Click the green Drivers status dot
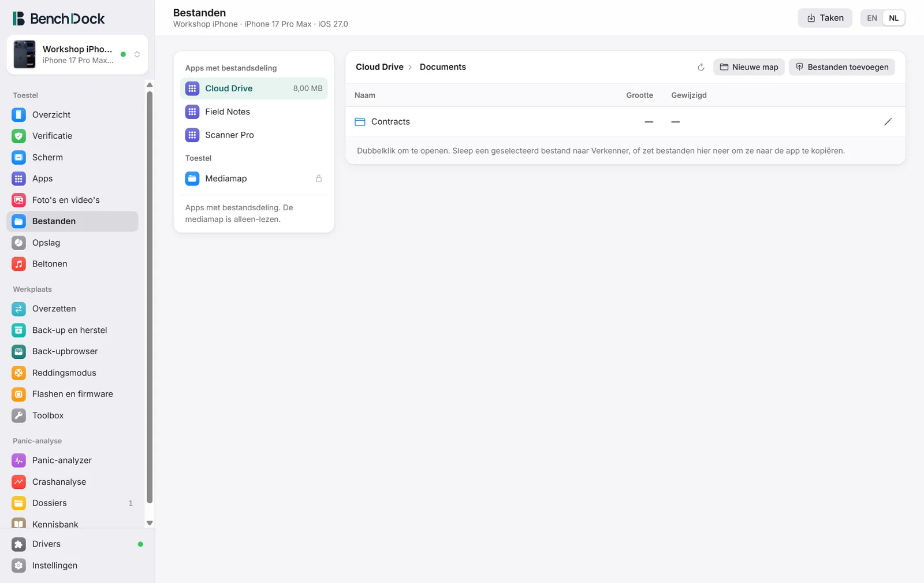This screenshot has width=924, height=583. (140, 544)
